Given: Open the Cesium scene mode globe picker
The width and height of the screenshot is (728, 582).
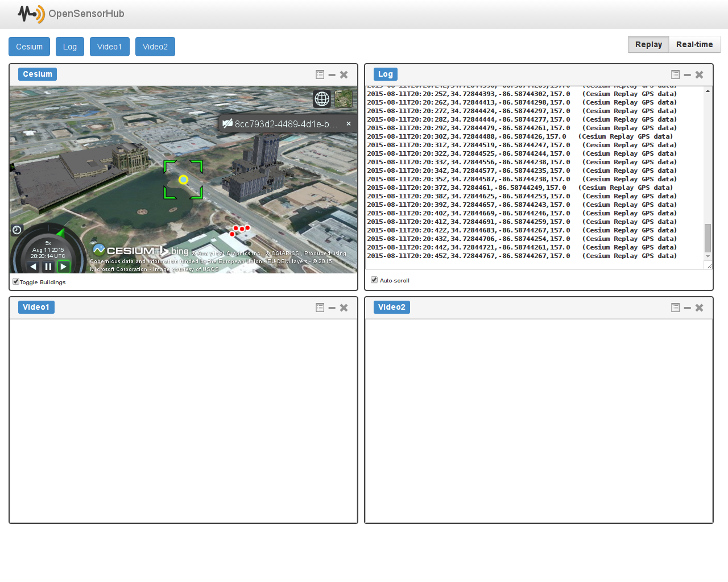Looking at the screenshot, I should pyautogui.click(x=322, y=99).
